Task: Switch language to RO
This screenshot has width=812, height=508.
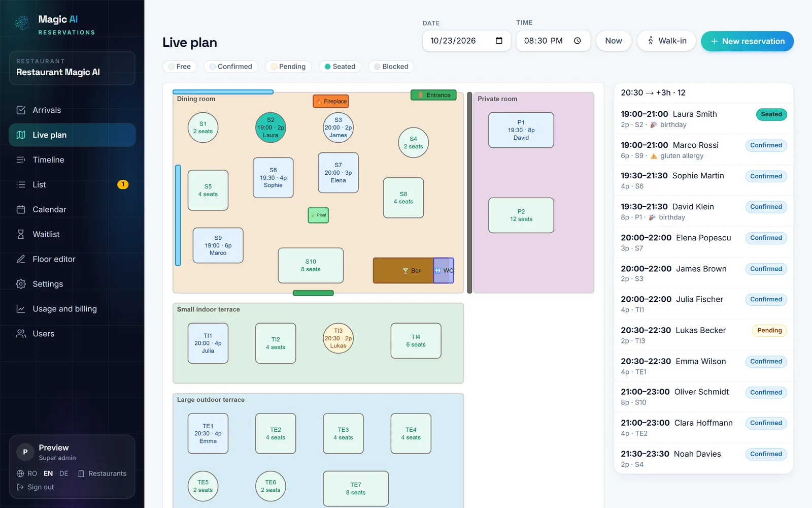Action: point(32,473)
